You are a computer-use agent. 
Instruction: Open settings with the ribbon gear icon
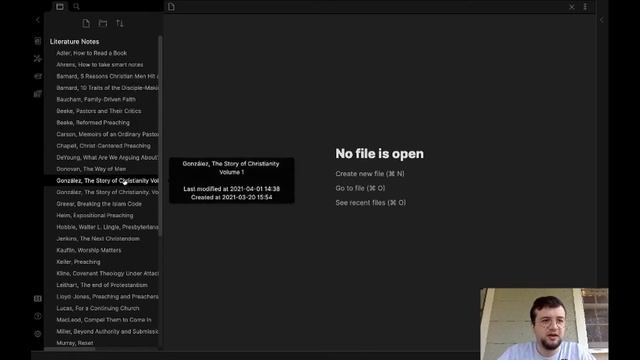point(38,334)
